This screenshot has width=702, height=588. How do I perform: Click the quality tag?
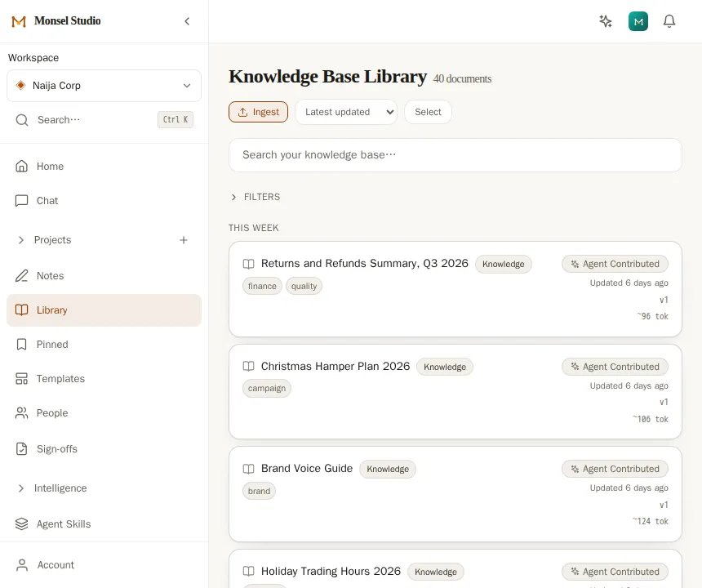304,286
